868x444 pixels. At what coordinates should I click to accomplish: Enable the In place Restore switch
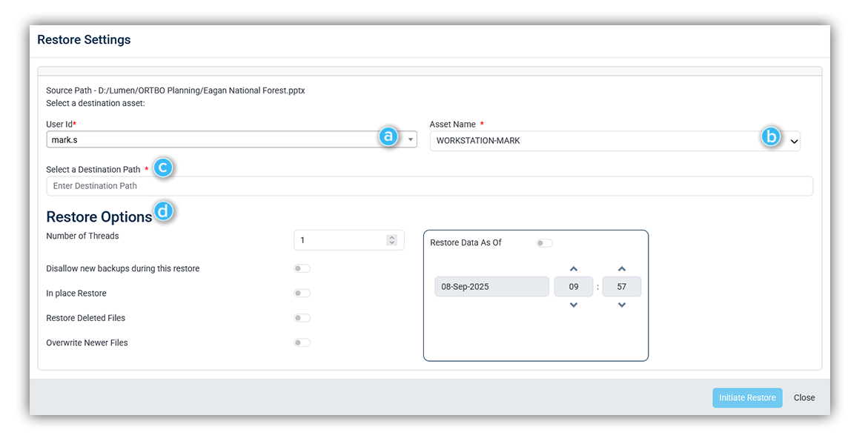tap(302, 294)
